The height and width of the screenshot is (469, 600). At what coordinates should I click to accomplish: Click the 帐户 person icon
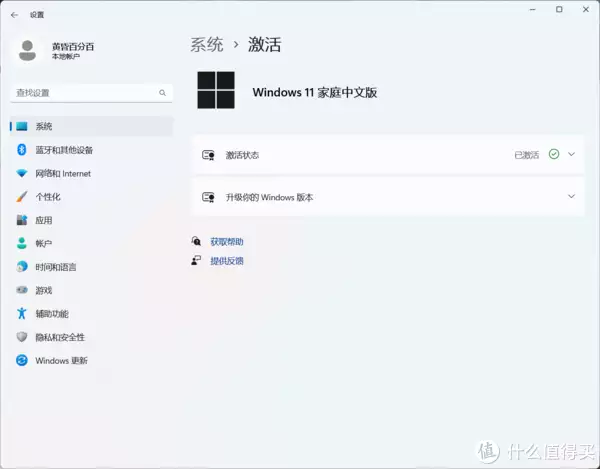point(22,243)
